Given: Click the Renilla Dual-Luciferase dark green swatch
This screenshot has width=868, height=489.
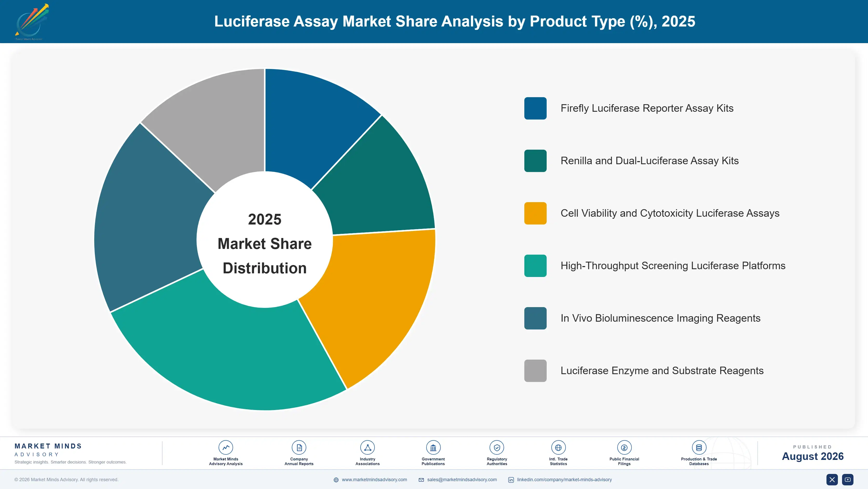Looking at the screenshot, I should pyautogui.click(x=535, y=161).
